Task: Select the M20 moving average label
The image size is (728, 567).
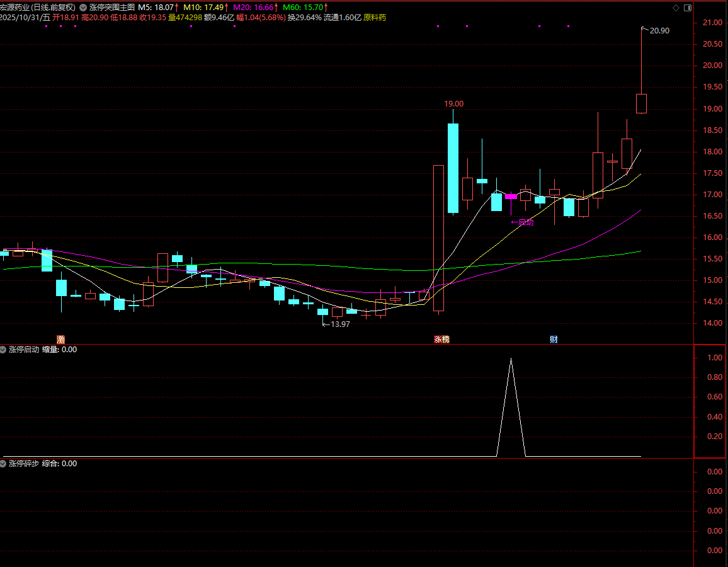Action: pyautogui.click(x=256, y=8)
